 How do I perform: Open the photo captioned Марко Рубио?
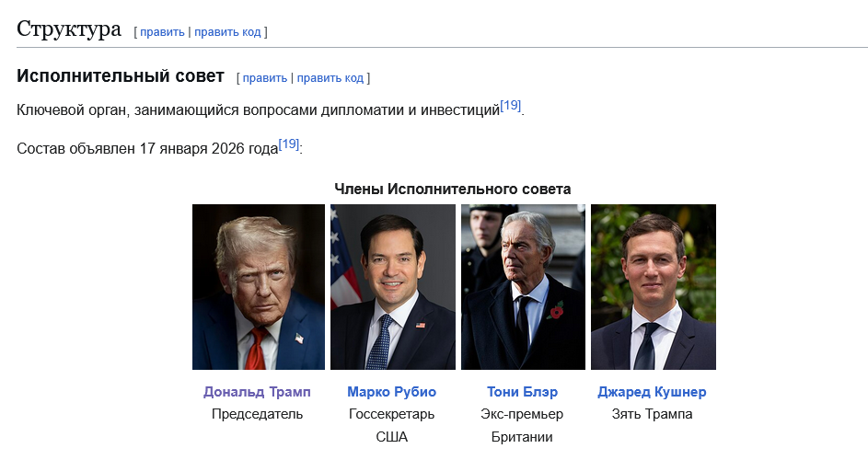coord(393,287)
